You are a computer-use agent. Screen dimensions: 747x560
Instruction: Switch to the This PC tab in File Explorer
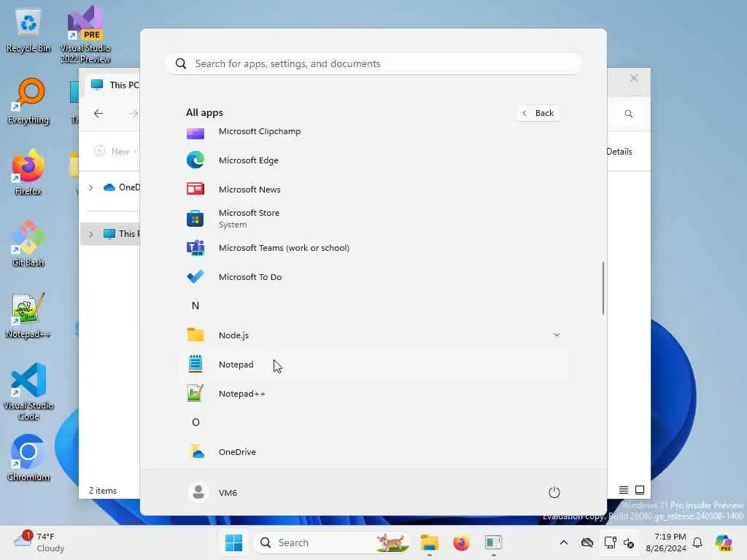[115, 85]
